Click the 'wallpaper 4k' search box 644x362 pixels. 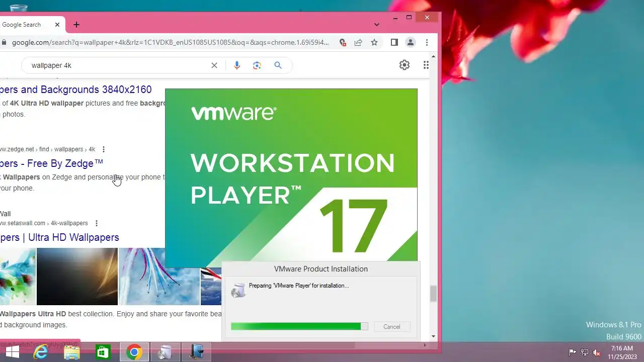click(118, 65)
